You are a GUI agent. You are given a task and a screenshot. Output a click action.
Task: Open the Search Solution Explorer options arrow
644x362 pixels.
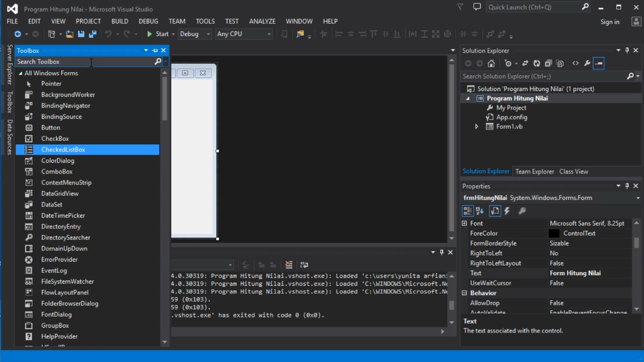[638, 76]
